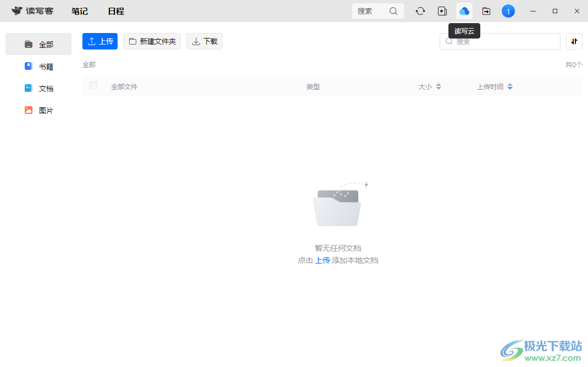Select 书籍 category in sidebar
Image resolution: width=588 pixels, height=367 pixels.
[x=38, y=67]
